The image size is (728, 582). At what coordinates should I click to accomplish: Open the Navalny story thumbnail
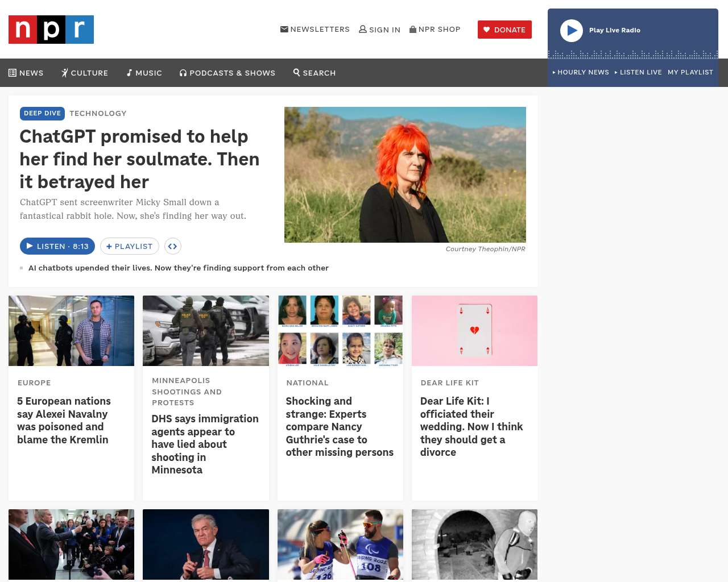pyautogui.click(x=72, y=331)
